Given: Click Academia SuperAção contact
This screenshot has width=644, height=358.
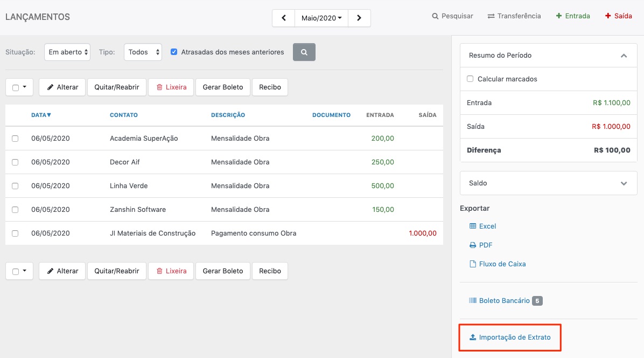Looking at the screenshot, I should 144,139.
